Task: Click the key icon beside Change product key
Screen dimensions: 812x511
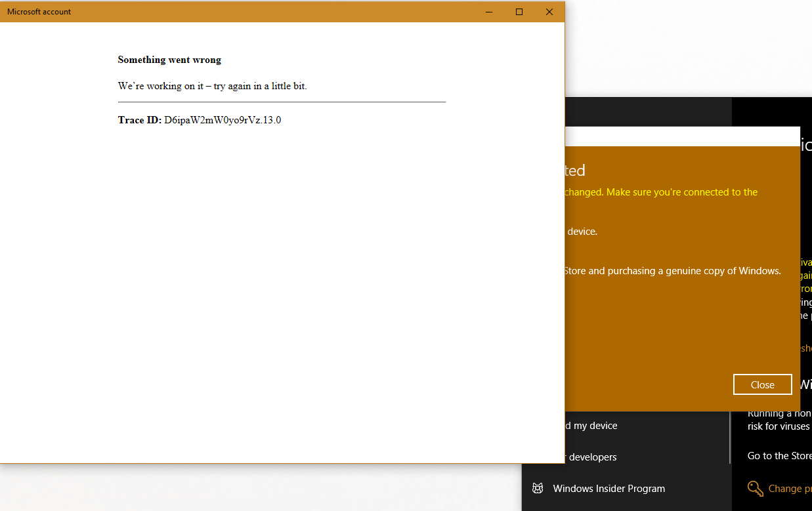Action: pos(756,488)
